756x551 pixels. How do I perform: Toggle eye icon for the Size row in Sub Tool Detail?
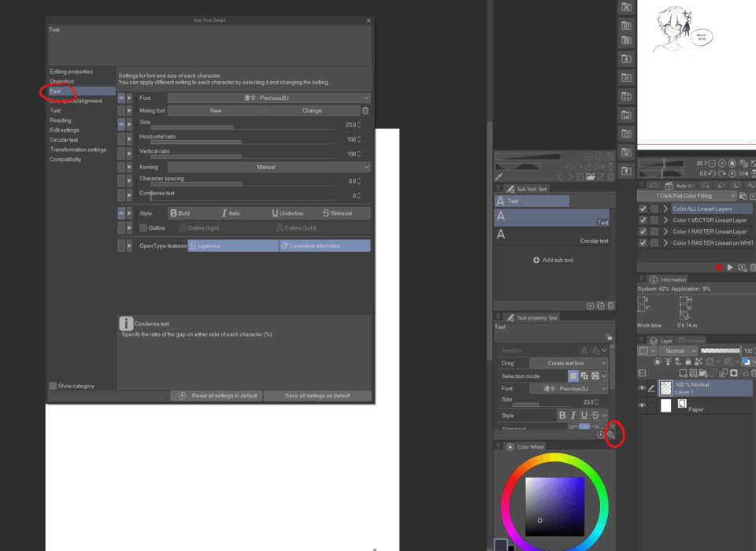(x=121, y=124)
